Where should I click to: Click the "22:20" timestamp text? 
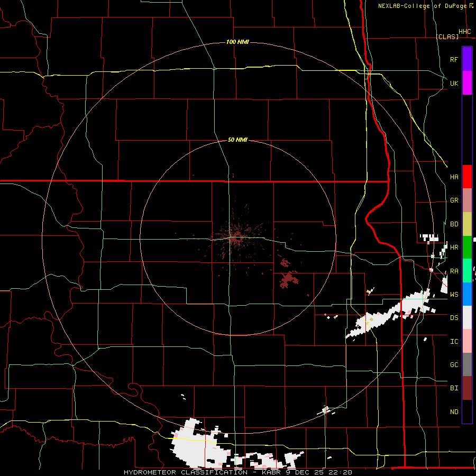point(340,472)
